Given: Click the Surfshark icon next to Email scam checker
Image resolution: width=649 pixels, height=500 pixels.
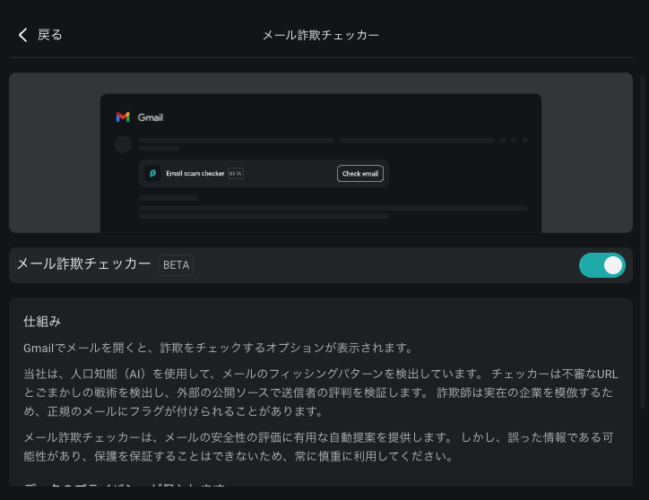Looking at the screenshot, I should [x=152, y=173].
